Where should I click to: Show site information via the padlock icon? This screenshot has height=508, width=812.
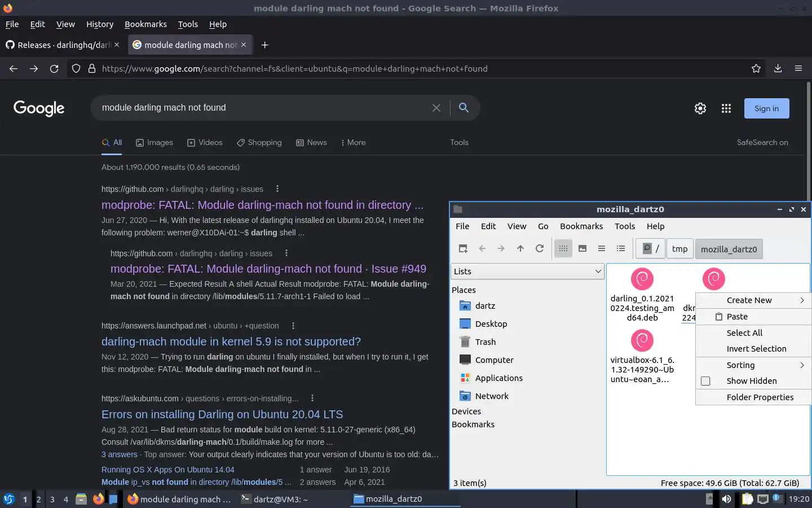[x=91, y=68]
